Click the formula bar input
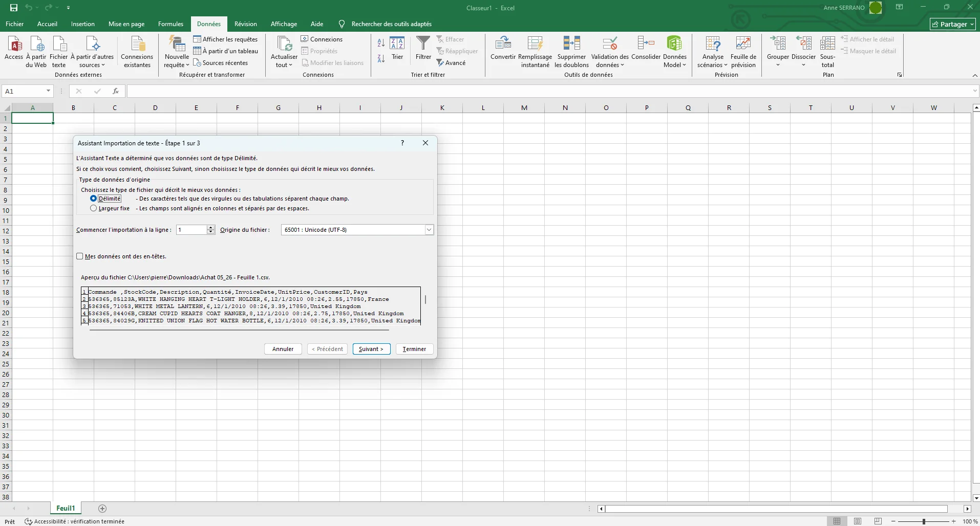The height and width of the screenshot is (526, 980). (549, 91)
